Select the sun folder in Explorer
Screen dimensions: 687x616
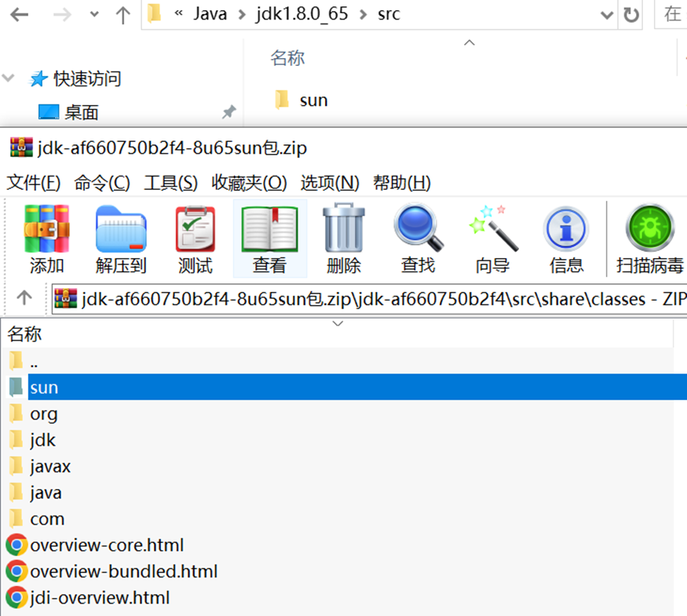pyautogui.click(x=313, y=100)
